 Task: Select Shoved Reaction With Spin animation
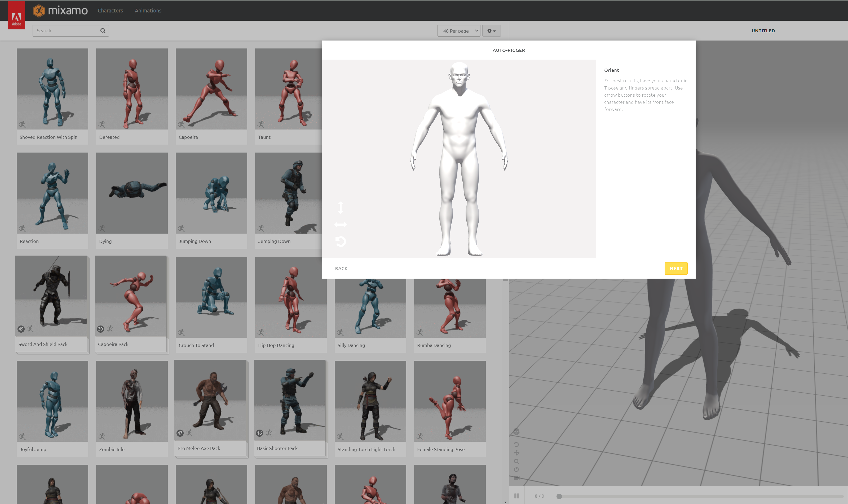[52, 96]
